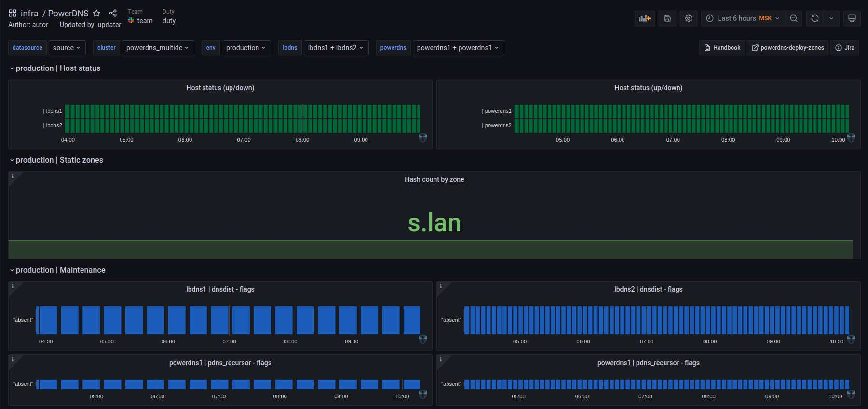Open the Handbook link

point(722,48)
